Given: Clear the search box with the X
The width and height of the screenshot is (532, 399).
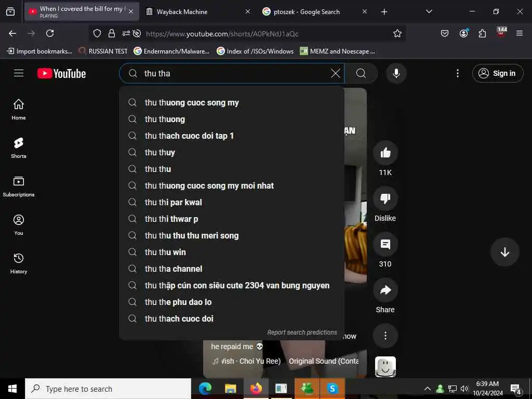Looking at the screenshot, I should tap(335, 73).
